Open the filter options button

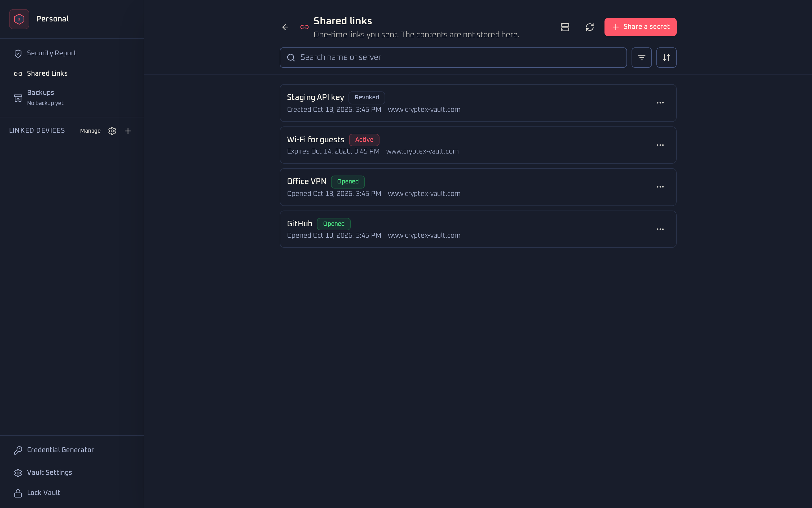(x=641, y=58)
